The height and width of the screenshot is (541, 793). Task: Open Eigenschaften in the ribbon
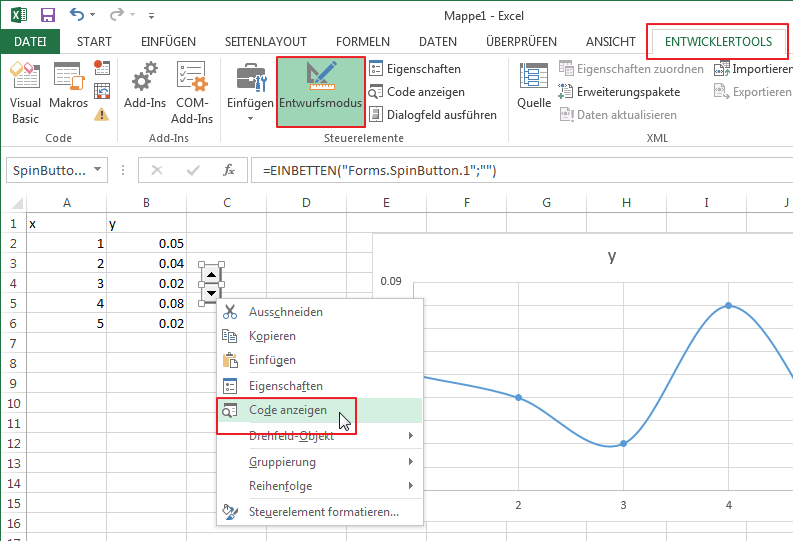415,68
